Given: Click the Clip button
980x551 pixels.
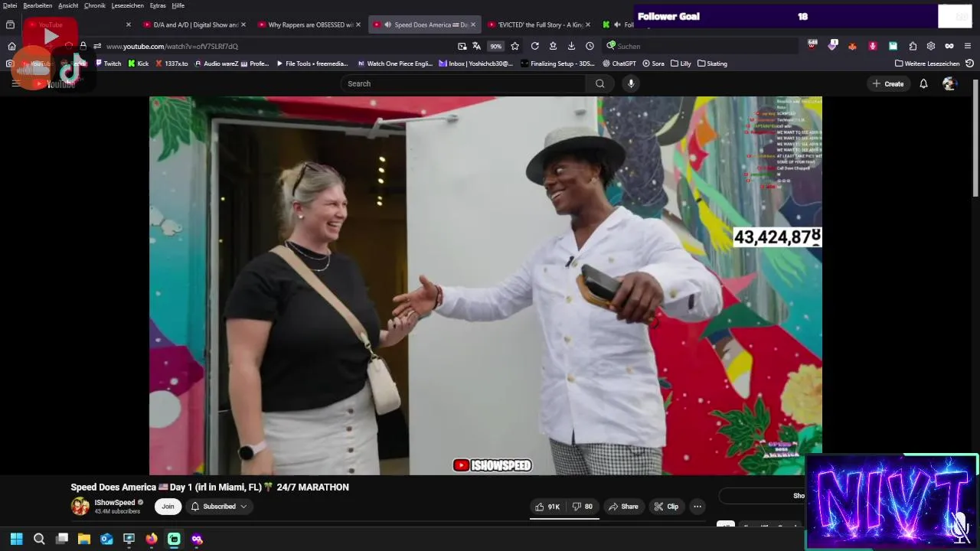Looking at the screenshot, I should pyautogui.click(x=666, y=507).
